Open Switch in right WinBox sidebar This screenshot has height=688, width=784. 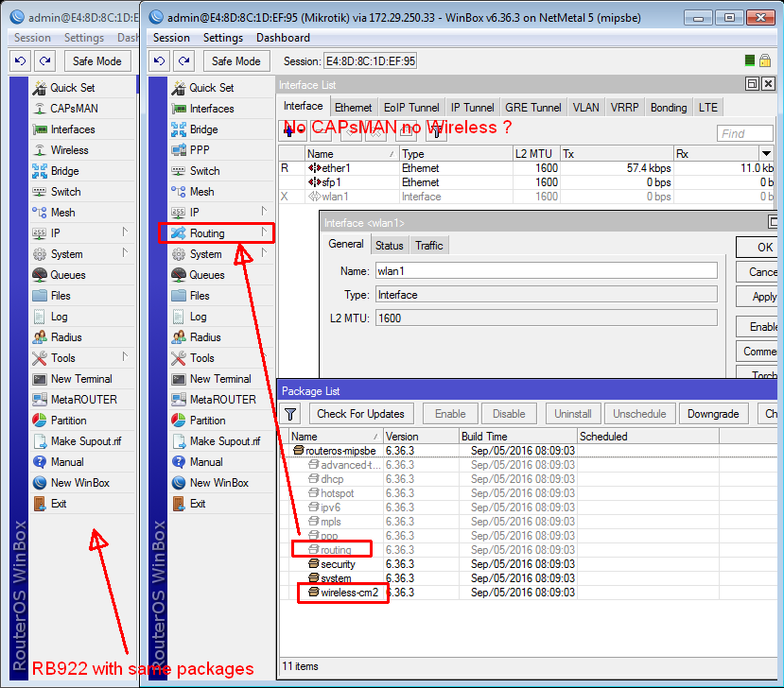(x=204, y=171)
